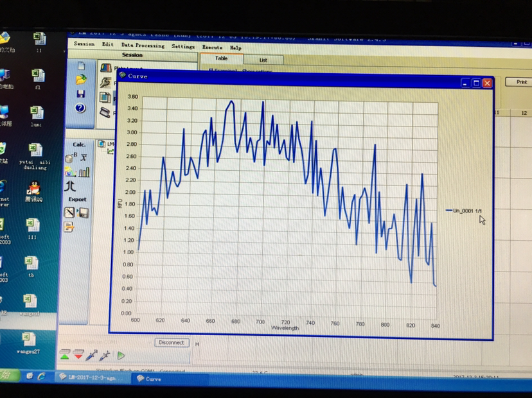Click the Export to disk floppy icon
The width and height of the screenshot is (532, 398).
[x=83, y=213]
